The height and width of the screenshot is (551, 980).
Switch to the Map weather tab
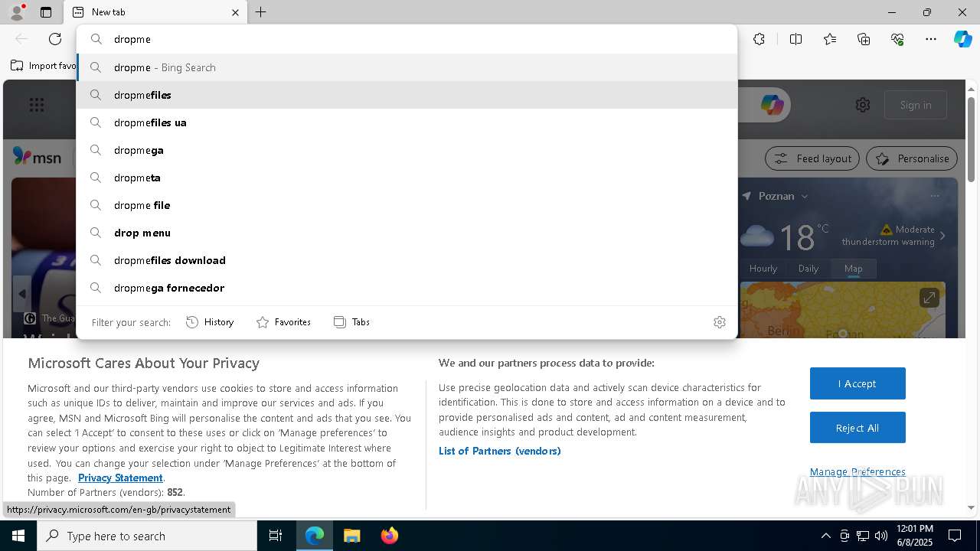[x=853, y=269]
